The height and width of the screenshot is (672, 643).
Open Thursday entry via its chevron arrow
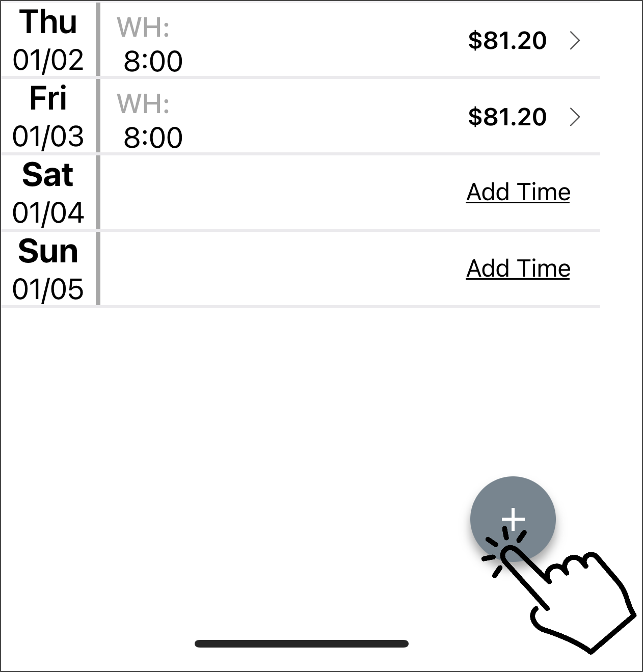pyautogui.click(x=575, y=40)
